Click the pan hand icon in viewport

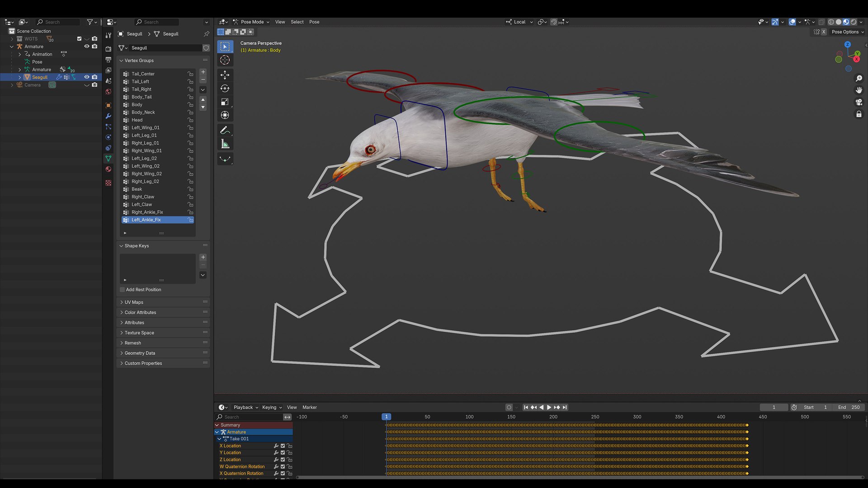point(859,90)
